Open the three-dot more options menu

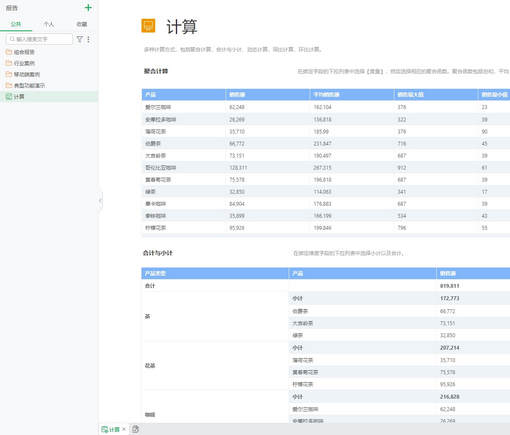[88, 39]
